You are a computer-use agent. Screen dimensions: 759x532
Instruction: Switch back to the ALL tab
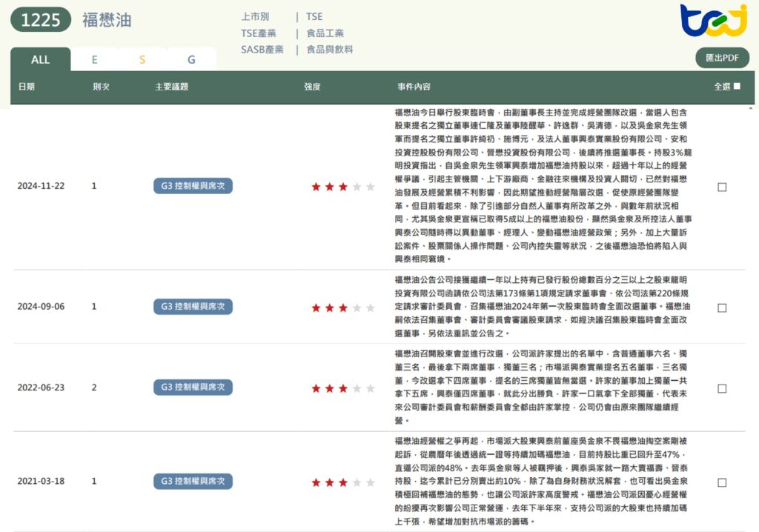41,59
